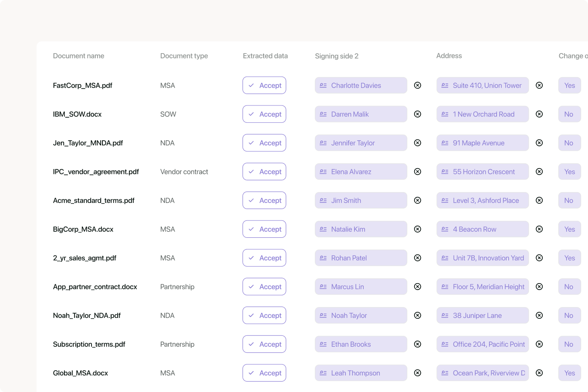Clear the Jim Smith signer with the X icon
The image size is (588, 392).
click(x=417, y=200)
